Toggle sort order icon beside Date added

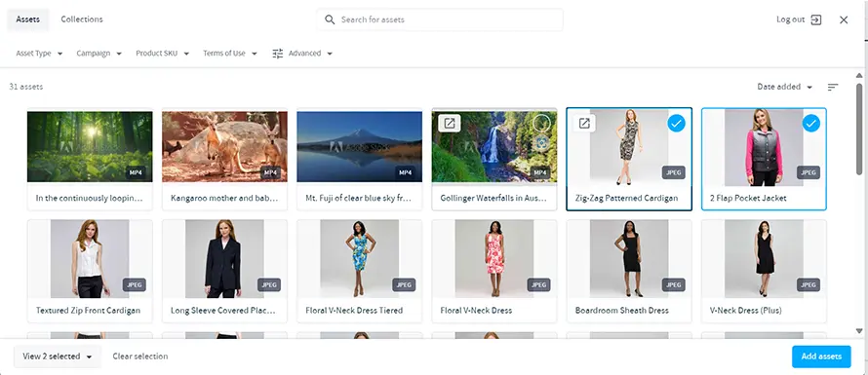point(833,87)
